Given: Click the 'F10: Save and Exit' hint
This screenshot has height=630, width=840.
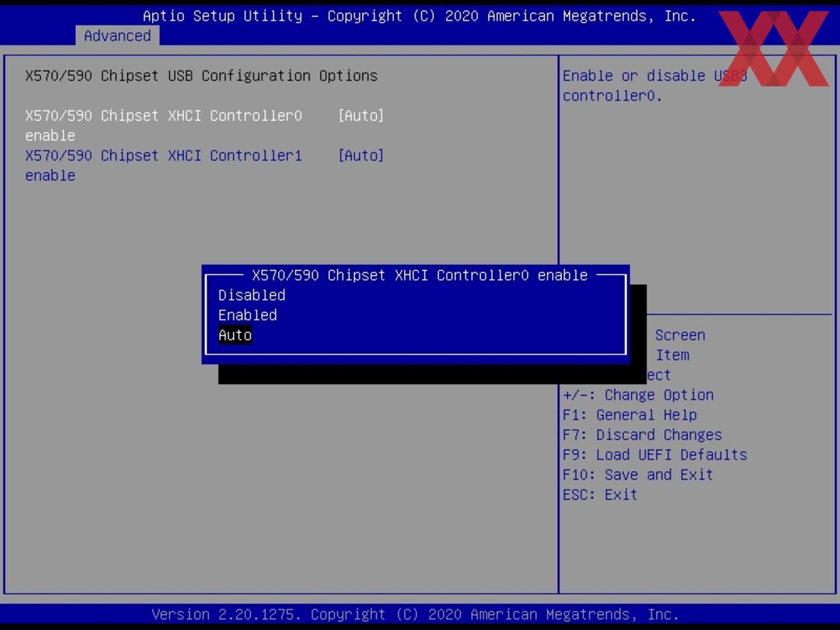Looking at the screenshot, I should [638, 474].
